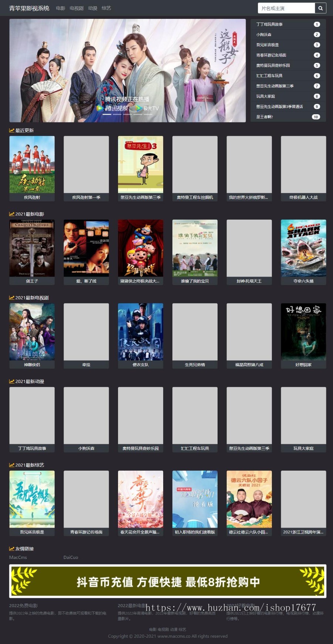Open the 猪猪侠之终极决战 movie poster
Viewport: 333px width, 644px height.
pos(141,248)
